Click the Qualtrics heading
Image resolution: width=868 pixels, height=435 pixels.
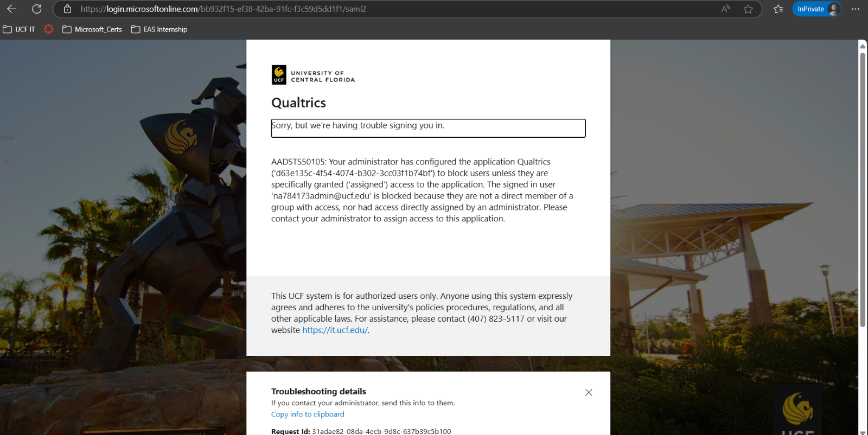(298, 103)
